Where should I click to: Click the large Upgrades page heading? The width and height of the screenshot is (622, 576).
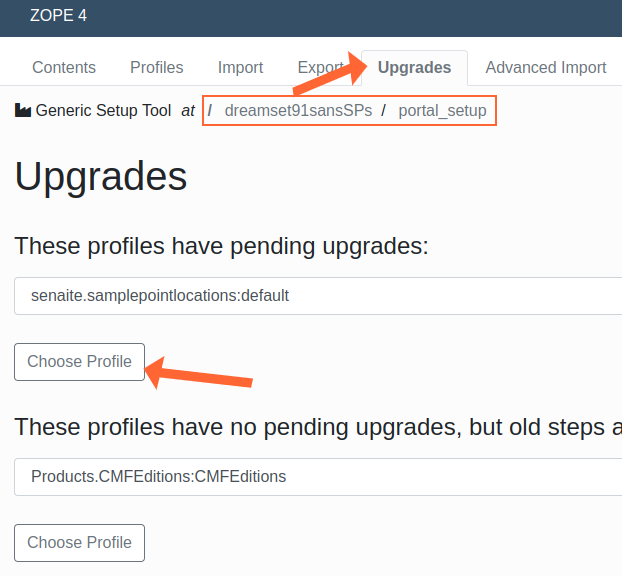click(x=101, y=176)
